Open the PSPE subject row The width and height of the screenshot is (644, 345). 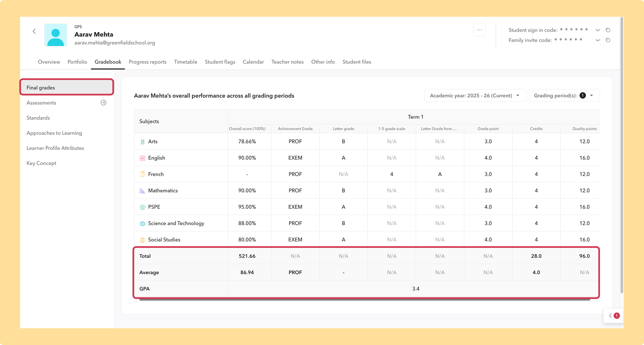[x=367, y=207]
